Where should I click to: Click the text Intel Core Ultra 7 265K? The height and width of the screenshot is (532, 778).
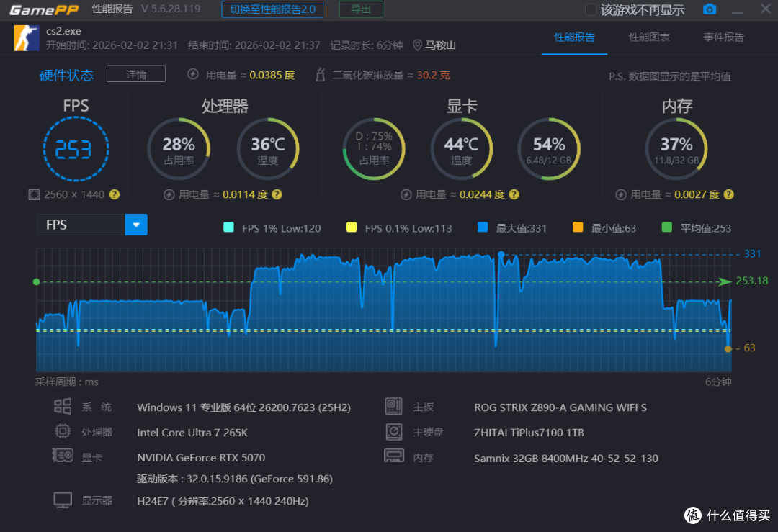[x=192, y=433]
